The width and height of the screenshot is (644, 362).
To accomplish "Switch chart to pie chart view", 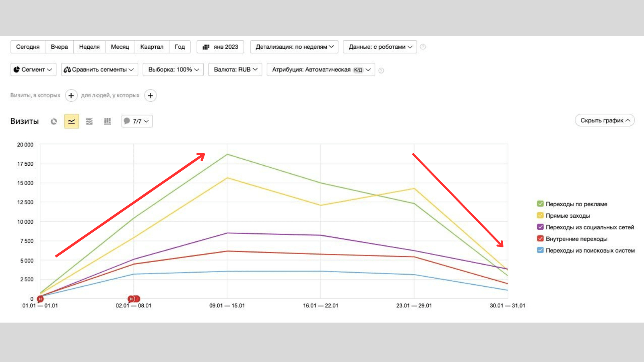I will click(54, 121).
